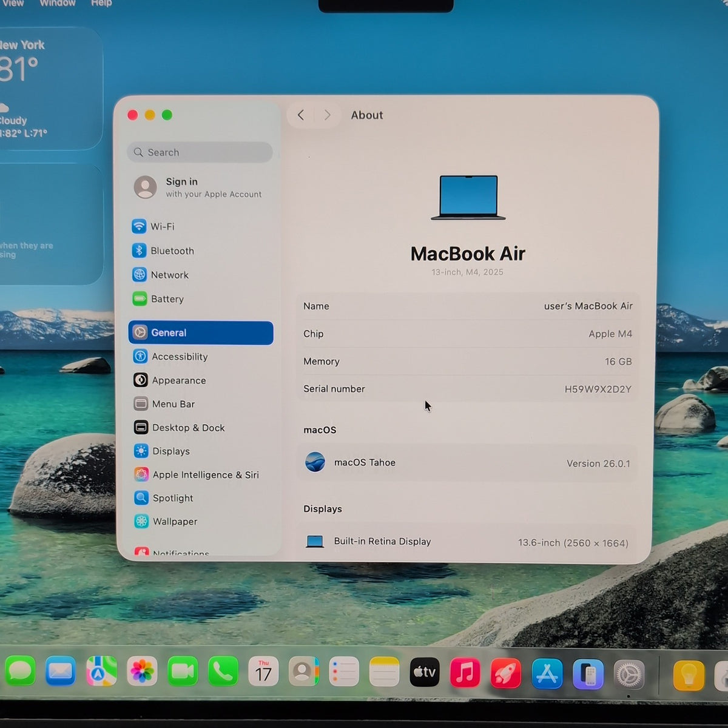Launch Messages from the Dock
The width and height of the screenshot is (728, 728).
(20, 672)
